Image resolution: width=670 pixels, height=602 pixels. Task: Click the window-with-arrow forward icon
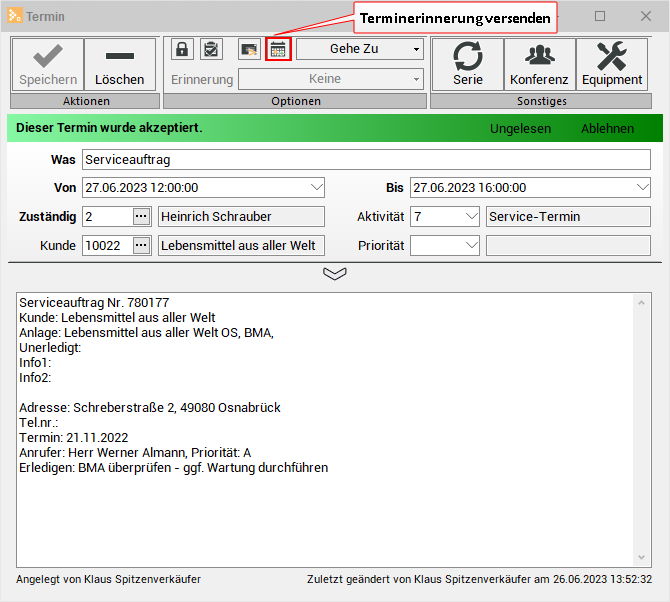click(x=249, y=49)
